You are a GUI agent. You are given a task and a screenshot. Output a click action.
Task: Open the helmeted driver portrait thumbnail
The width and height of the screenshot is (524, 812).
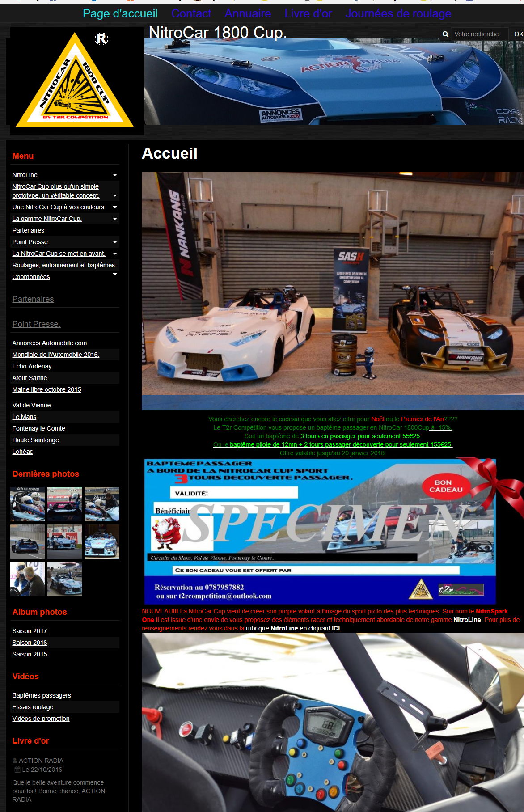27,579
